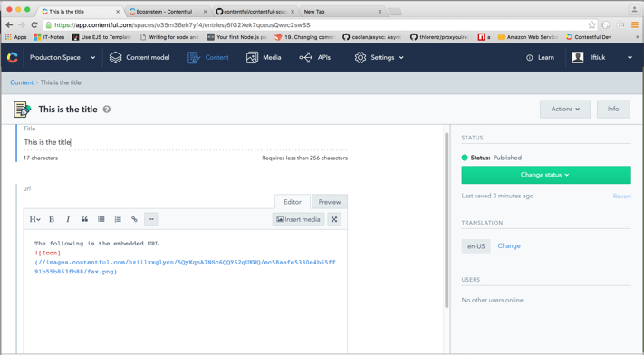Insert an unordered bullet list

click(x=101, y=219)
